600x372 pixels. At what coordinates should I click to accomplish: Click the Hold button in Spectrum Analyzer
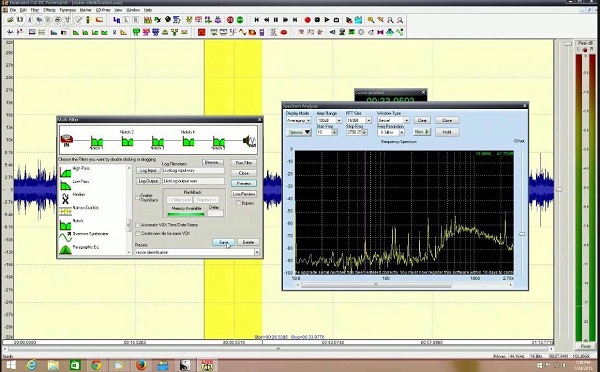(x=447, y=132)
